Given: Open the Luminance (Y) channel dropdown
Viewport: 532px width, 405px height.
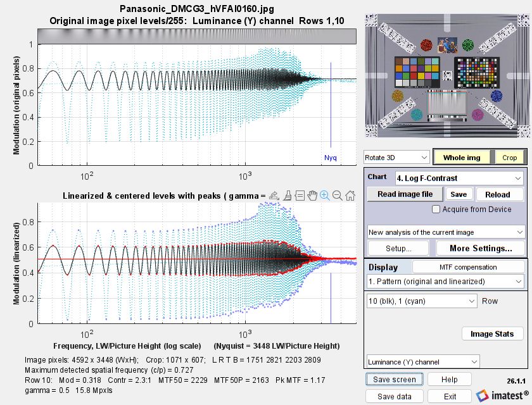Looking at the screenshot, I should coord(423,362).
